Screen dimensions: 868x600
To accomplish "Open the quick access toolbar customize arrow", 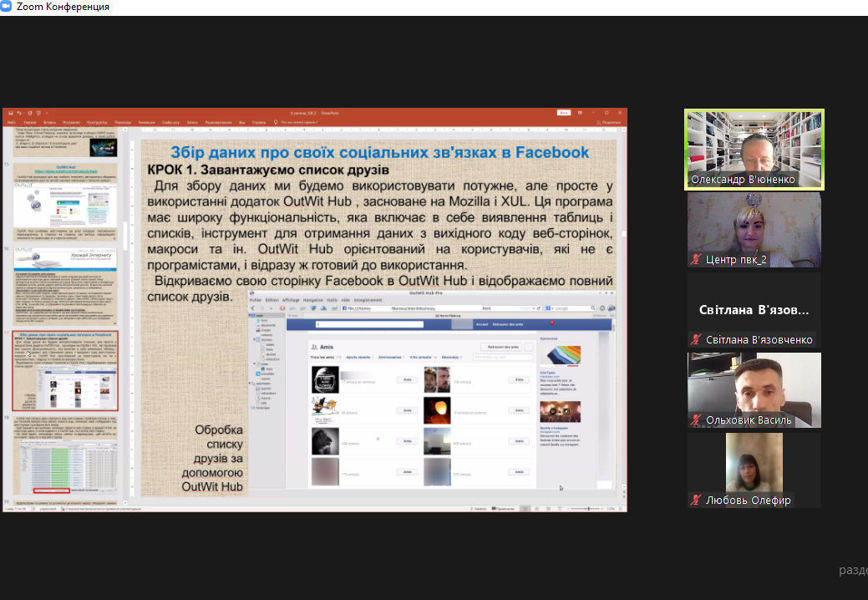I will coord(47,113).
